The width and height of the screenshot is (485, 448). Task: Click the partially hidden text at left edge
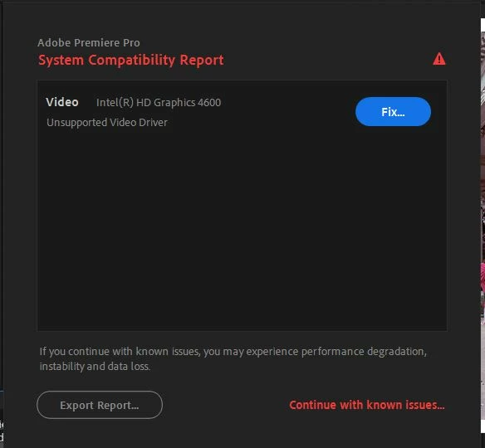coord(2,431)
